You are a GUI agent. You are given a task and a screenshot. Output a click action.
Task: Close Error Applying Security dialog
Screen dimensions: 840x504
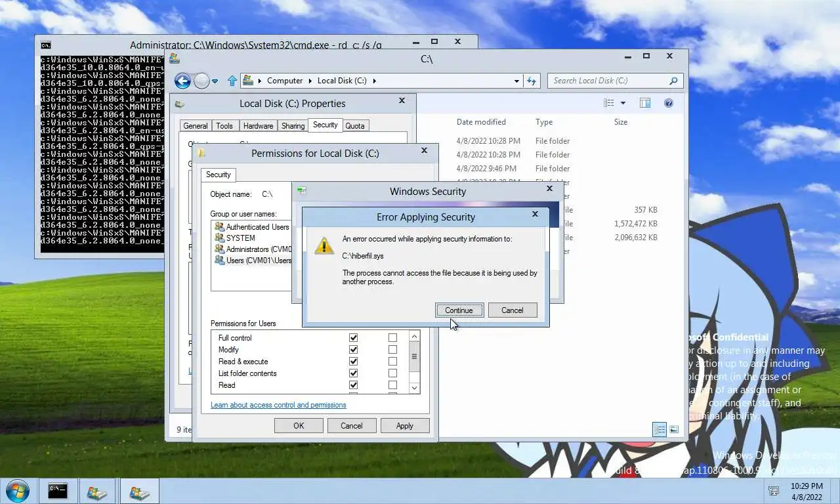pyautogui.click(x=535, y=214)
